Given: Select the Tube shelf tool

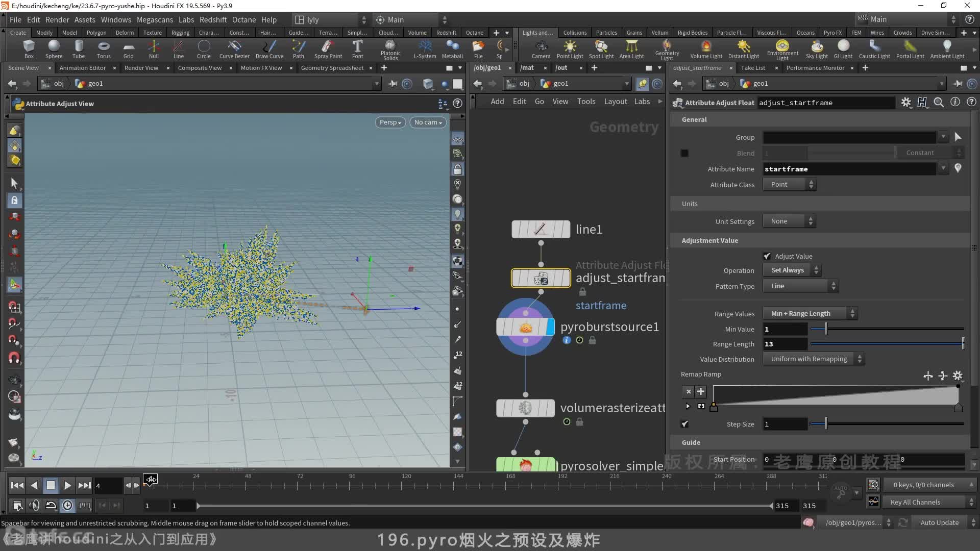Looking at the screenshot, I should click(x=79, y=49).
